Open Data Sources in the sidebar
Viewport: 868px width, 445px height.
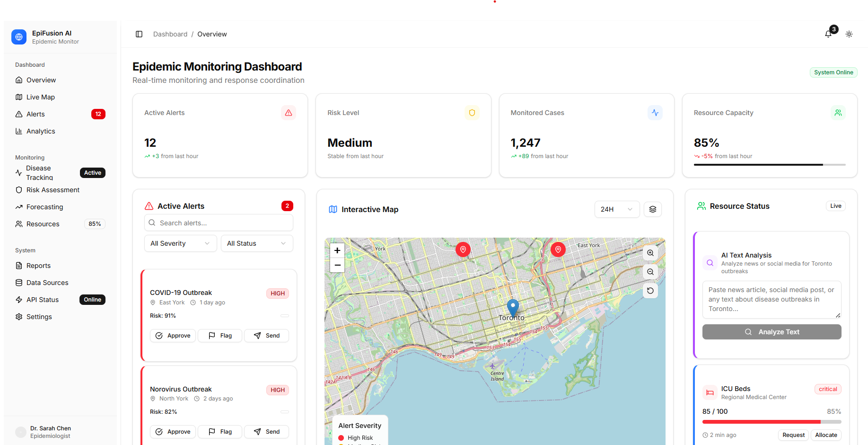tap(60, 283)
